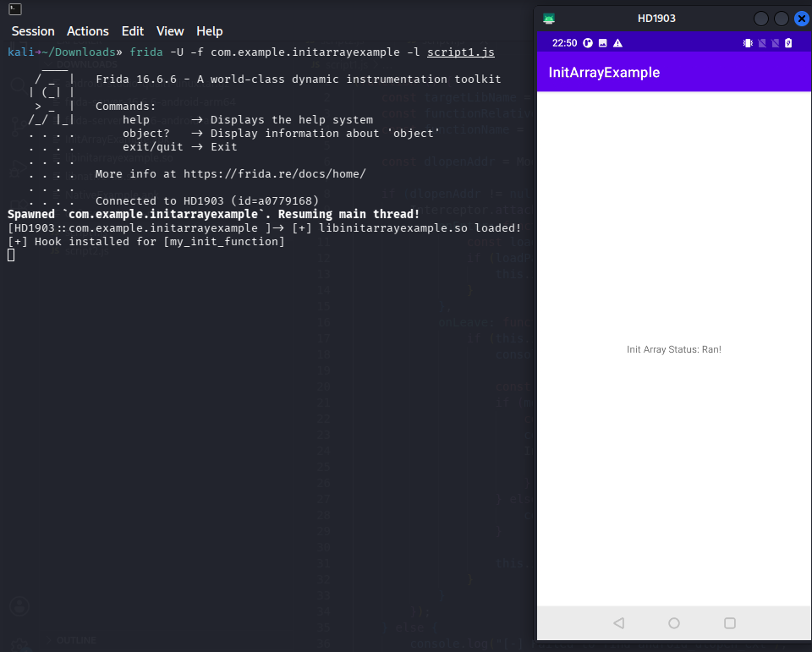Image resolution: width=812 pixels, height=652 pixels.
Task: Tap the Init Array Status text
Action: [674, 349]
